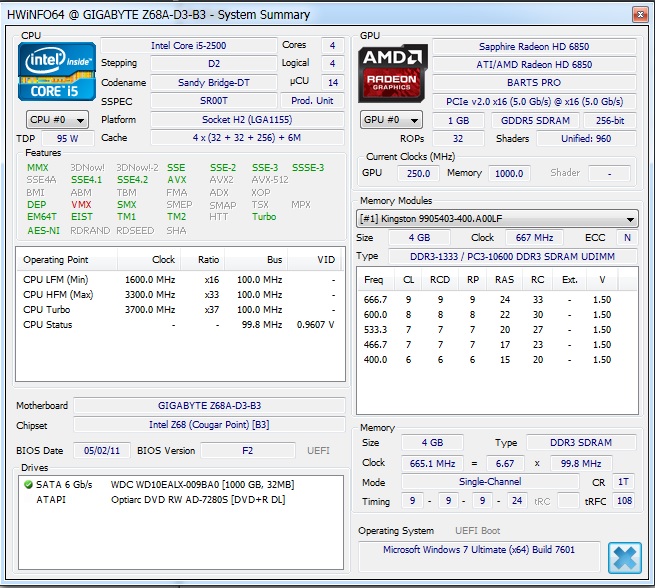Screen dimensions: 655x588
Task: Click the 666.7 frequency memory timing row
Action: 490,299
